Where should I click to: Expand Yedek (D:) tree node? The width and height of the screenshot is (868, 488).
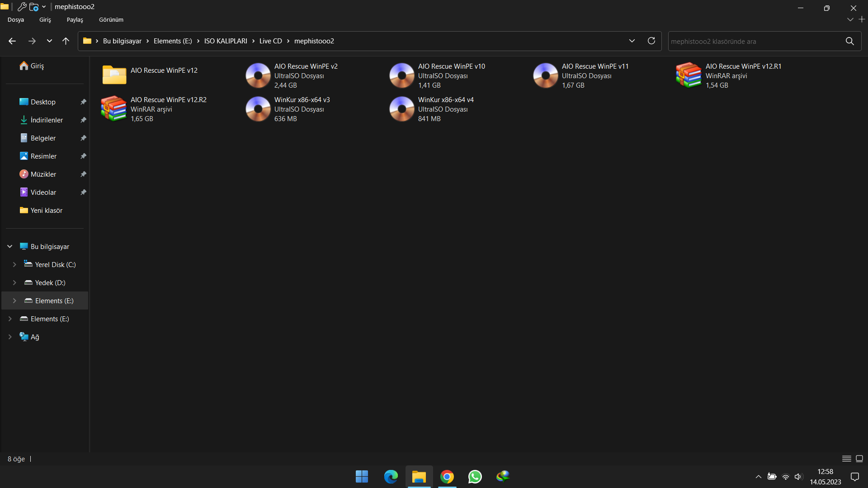[14, 283]
